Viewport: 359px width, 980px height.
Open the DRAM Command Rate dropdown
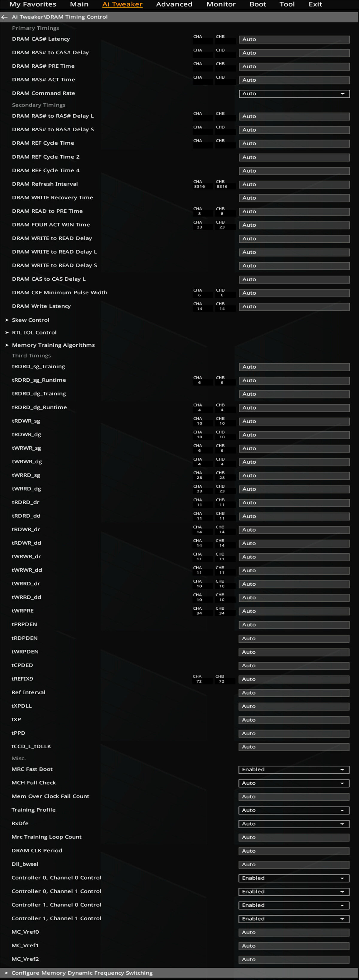pos(294,94)
